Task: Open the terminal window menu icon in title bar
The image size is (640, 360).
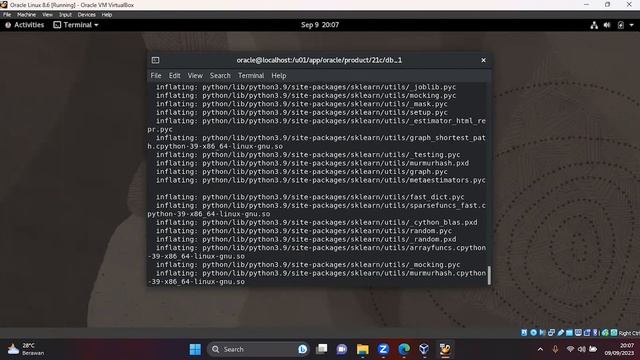Action: (x=156, y=60)
